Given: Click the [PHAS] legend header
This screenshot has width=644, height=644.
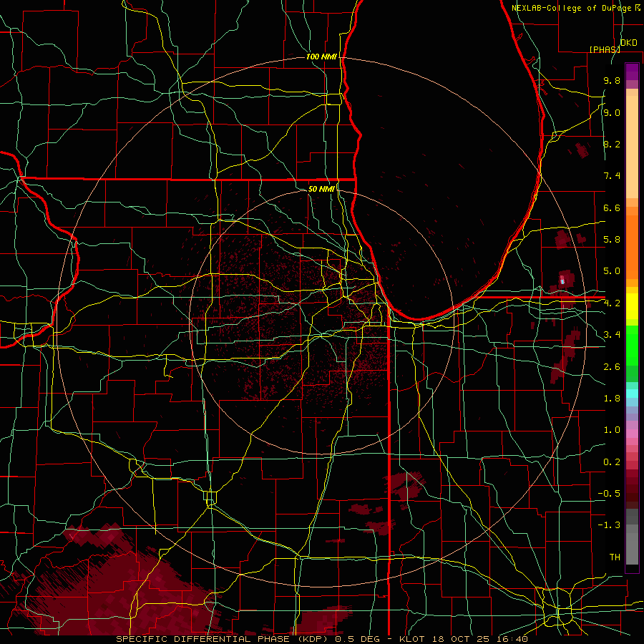Looking at the screenshot, I should point(605,49).
